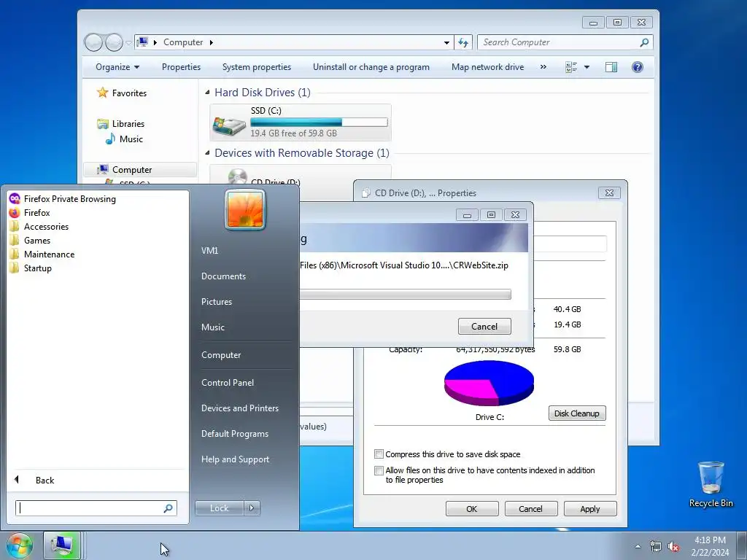Expand the Maintenance folder

tap(42, 254)
